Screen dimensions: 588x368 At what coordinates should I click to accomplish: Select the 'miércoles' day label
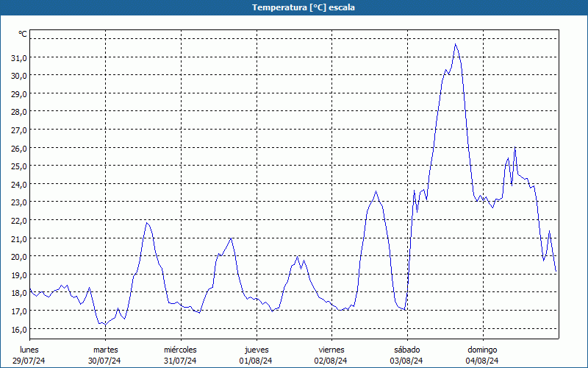pyautogui.click(x=180, y=350)
